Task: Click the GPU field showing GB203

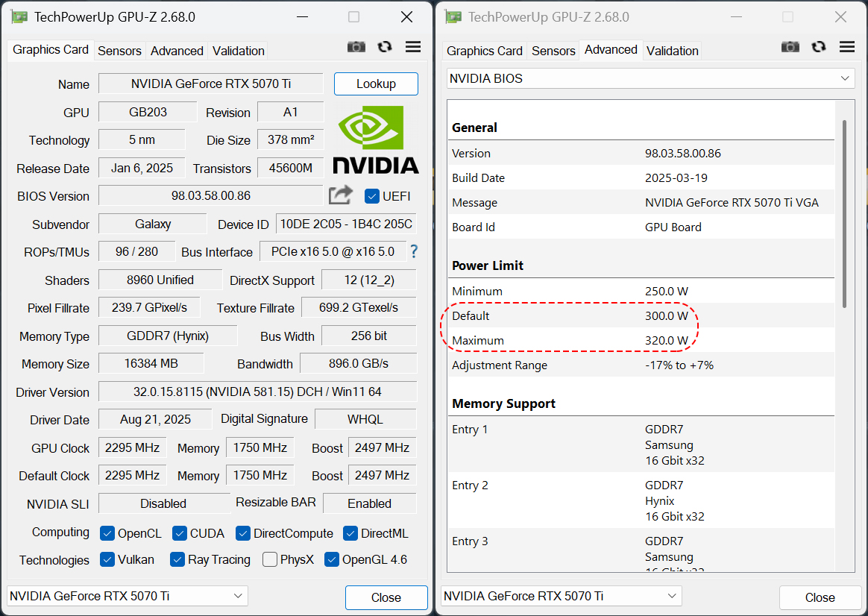Action: pos(148,112)
